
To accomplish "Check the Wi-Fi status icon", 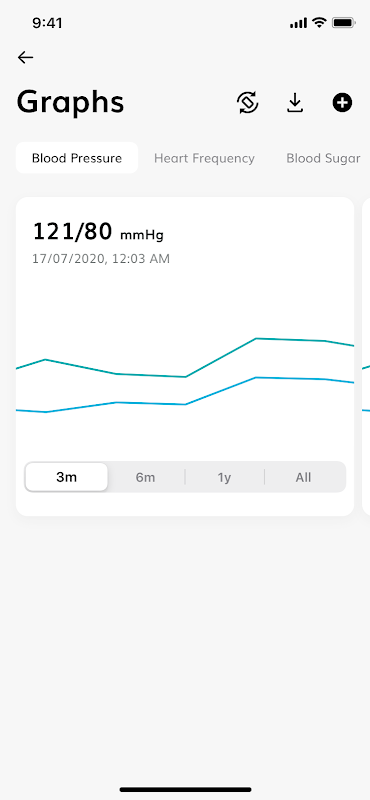I will [319, 22].
